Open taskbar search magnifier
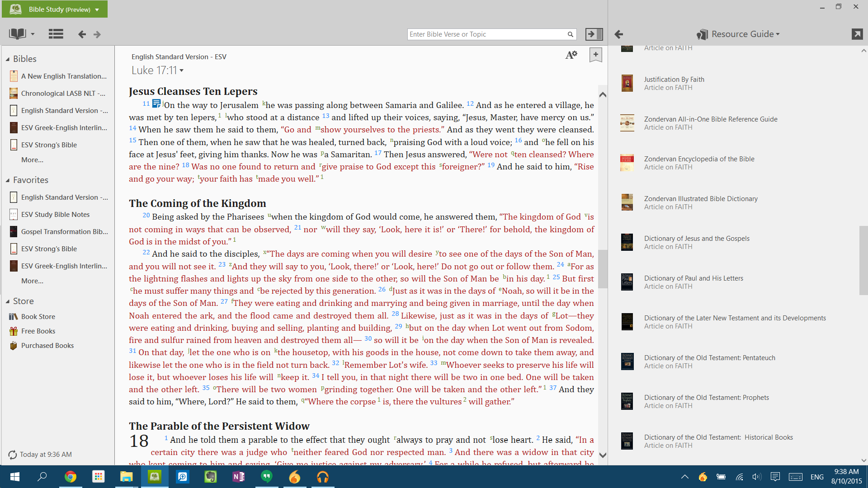 tap(42, 477)
